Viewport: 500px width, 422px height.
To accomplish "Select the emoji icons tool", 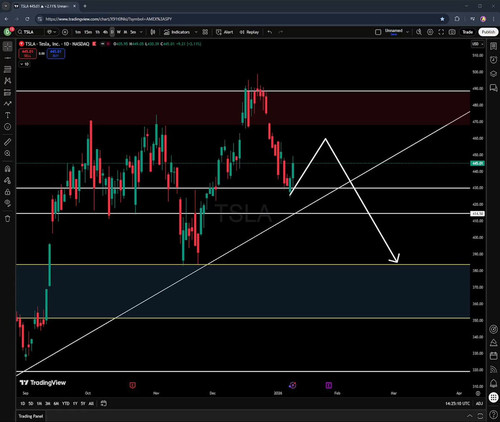I will pos(7,127).
